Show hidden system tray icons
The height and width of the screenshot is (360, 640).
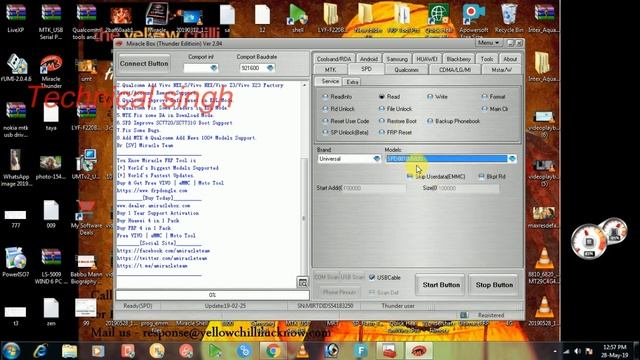[x=555, y=351]
